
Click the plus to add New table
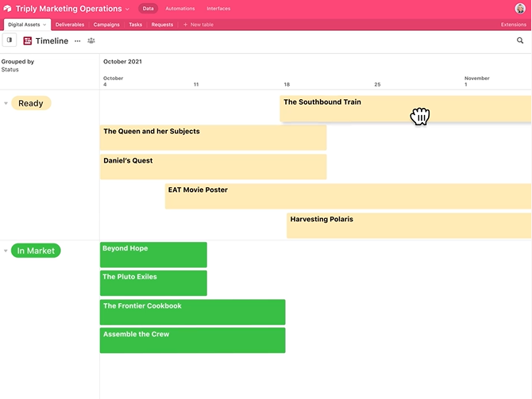[x=186, y=25]
